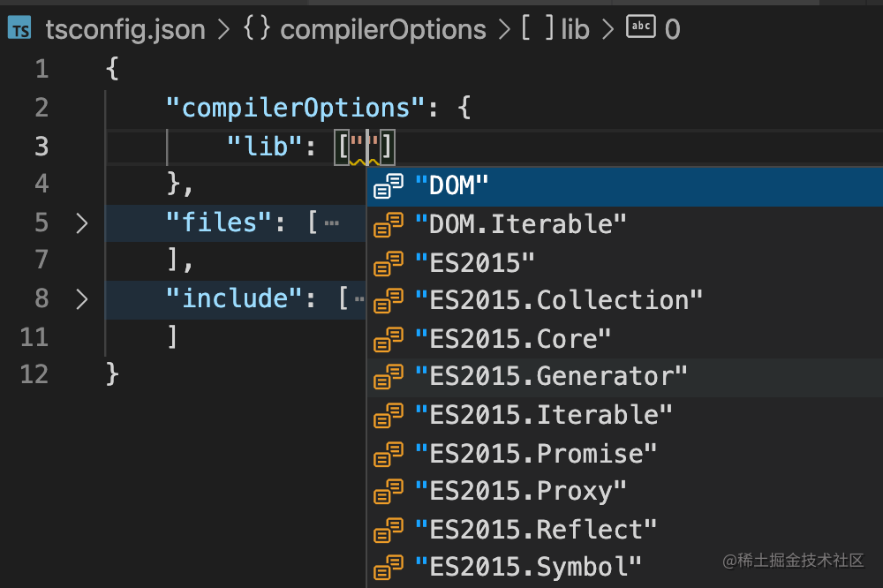Click the ellipsis after "files": [

click(x=332, y=224)
